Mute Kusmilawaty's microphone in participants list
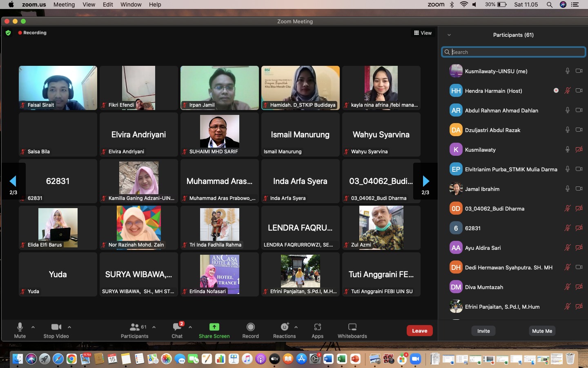This screenshot has height=368, width=588. point(567,150)
